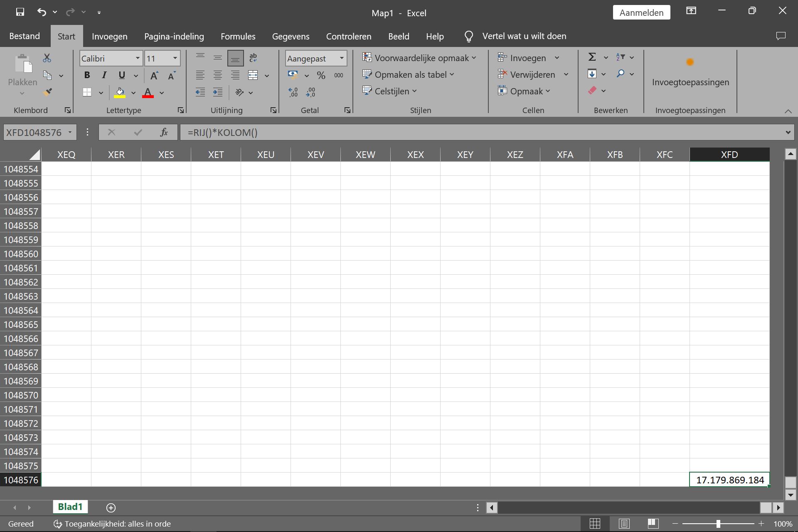Screen dimensions: 798x532
Task: Switch to the Formules tab
Action: coord(238,36)
